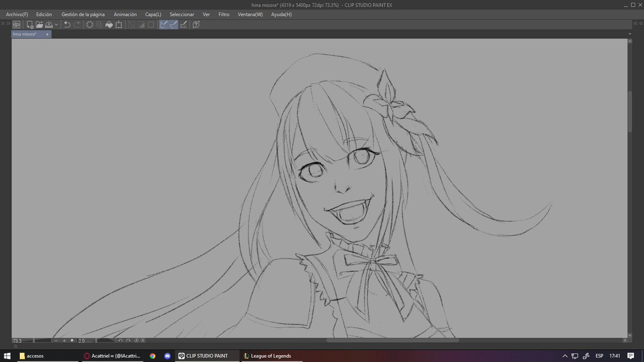The height and width of the screenshot is (362, 644).
Task: Open the Windows Start menu
Action: [7, 356]
